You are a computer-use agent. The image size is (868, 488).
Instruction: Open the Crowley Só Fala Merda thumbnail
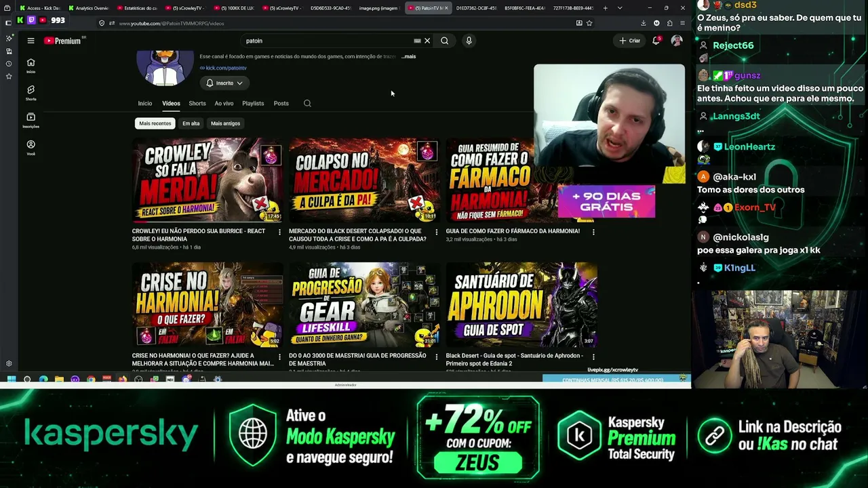207,180
